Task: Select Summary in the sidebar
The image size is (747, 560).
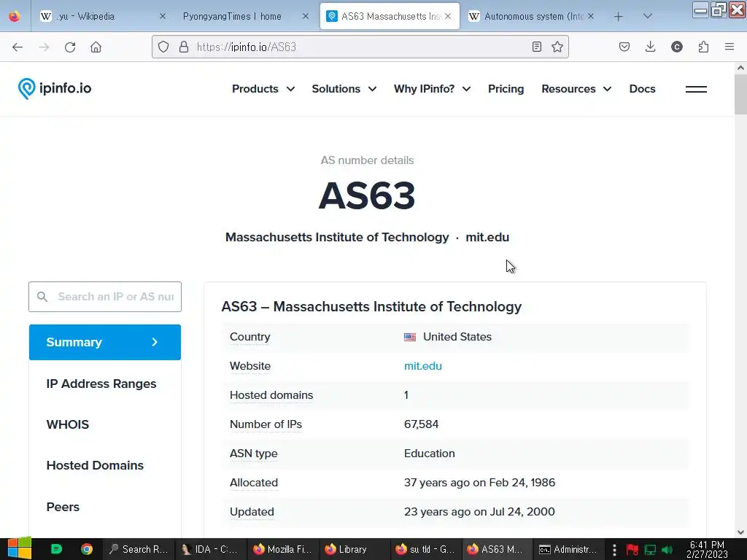Action: (x=105, y=343)
